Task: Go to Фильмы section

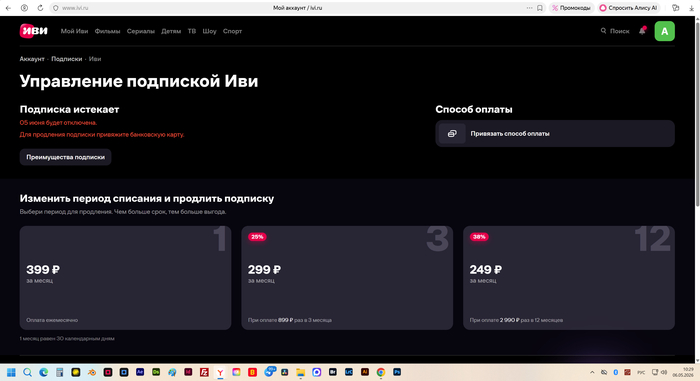Action: 107,31
